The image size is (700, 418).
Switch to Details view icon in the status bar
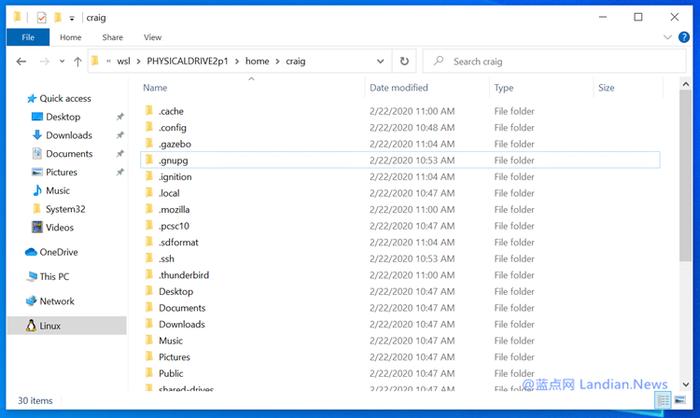point(662,400)
